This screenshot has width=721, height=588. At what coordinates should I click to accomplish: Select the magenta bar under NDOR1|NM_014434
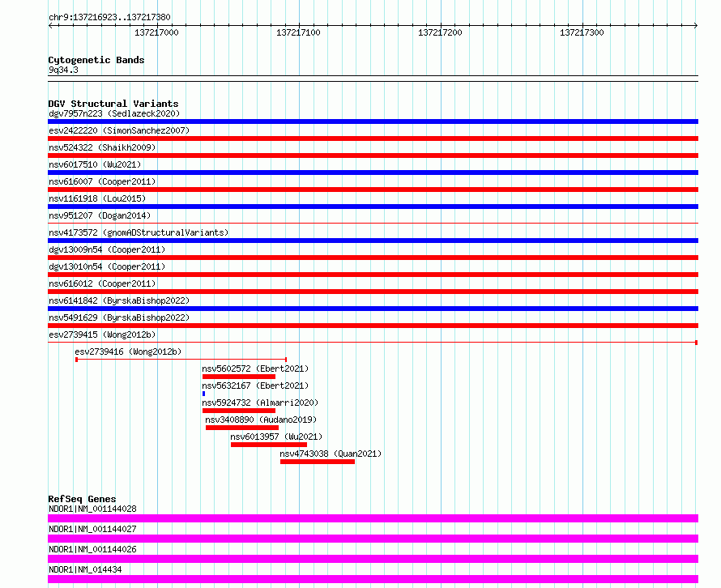[373, 579]
